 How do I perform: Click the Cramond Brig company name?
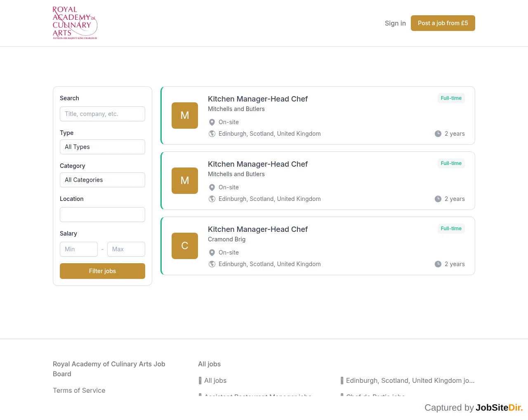click(226, 239)
